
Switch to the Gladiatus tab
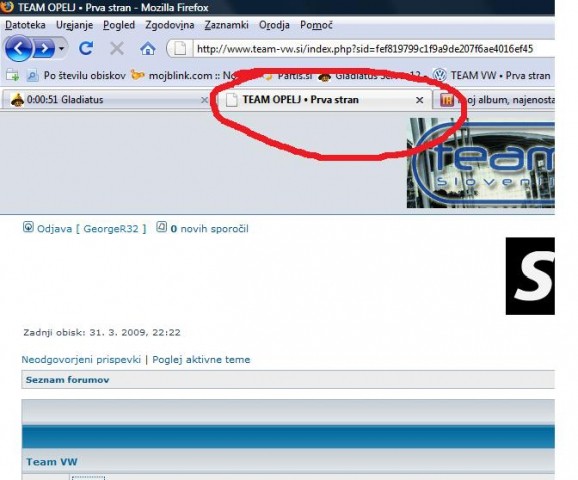point(106,100)
